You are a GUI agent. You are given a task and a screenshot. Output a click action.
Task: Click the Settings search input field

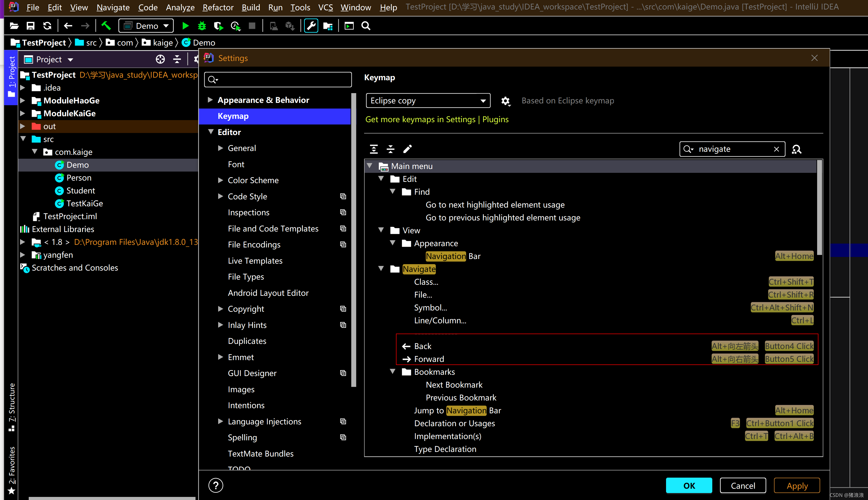[x=278, y=80]
